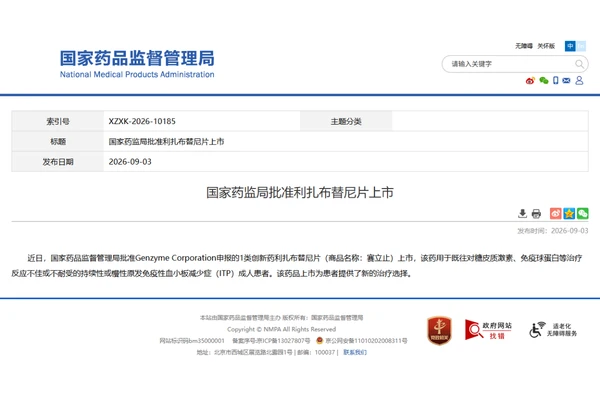Open the green WeChat icon in header
Image resolution: width=600 pixels, height=400 pixels.
tap(544, 80)
